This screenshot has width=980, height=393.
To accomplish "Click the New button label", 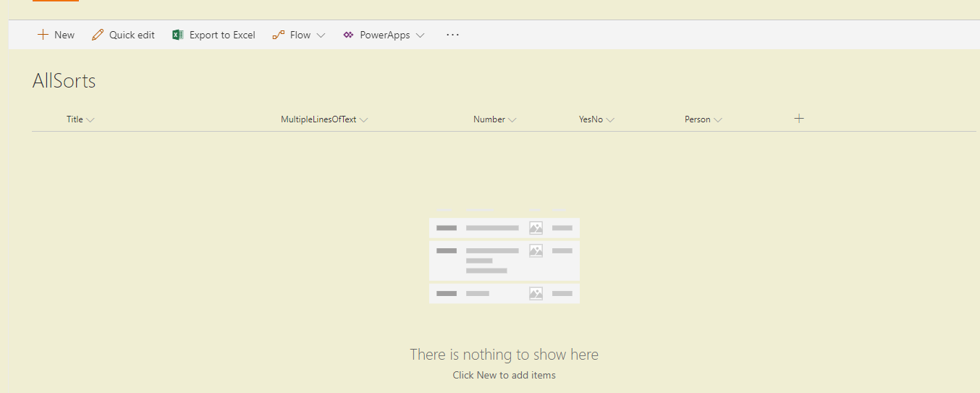I will [x=64, y=35].
